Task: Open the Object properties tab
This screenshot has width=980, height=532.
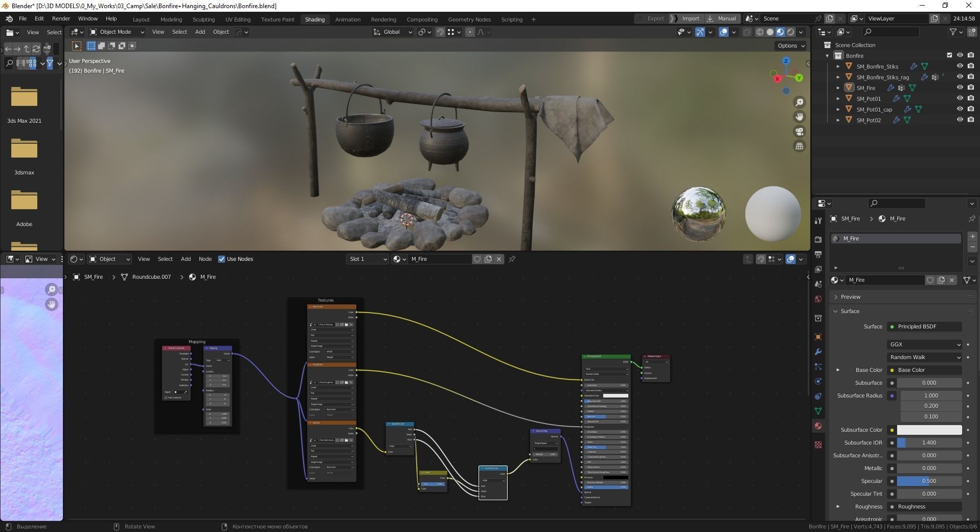Action: 818,337
